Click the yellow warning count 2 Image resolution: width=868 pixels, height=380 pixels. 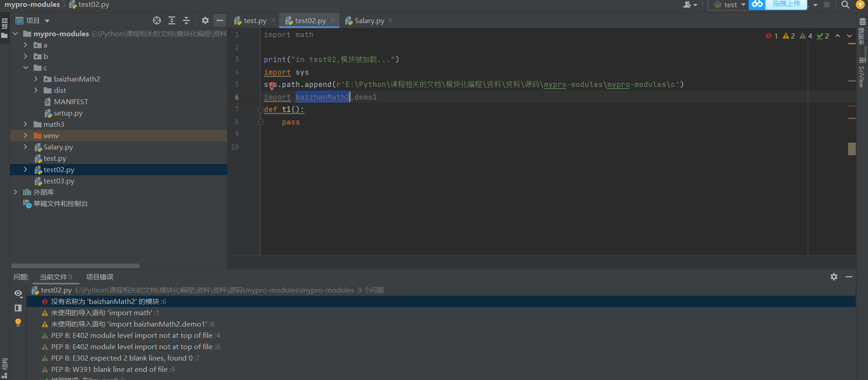tap(789, 36)
